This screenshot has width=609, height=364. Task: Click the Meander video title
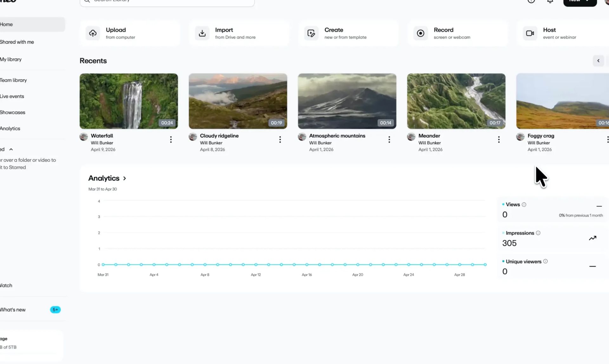(x=429, y=136)
